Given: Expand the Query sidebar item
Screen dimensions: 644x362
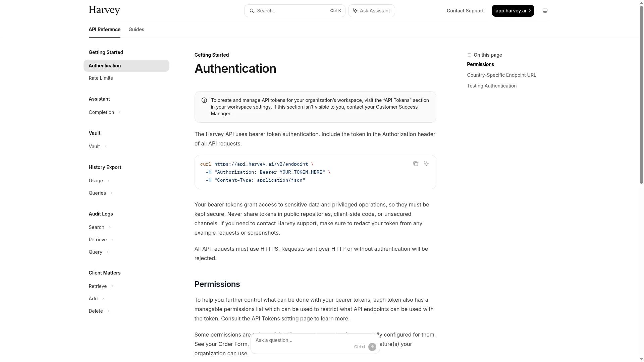Looking at the screenshot, I should 108,252.
